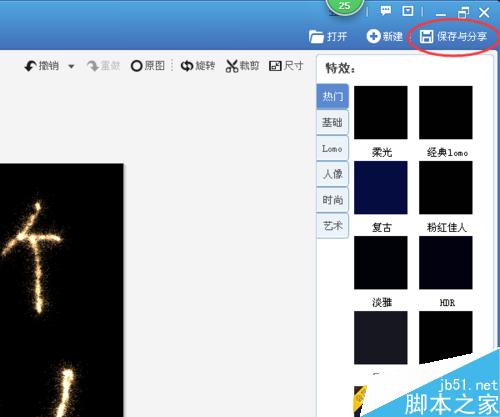Click the 经典lomo effect name label
Image resolution: width=500 pixels, height=417 pixels.
click(x=447, y=153)
